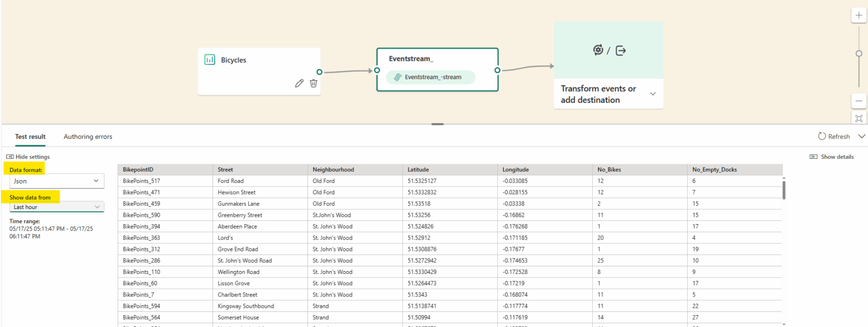
Task: Click the Hide settings button
Action: [x=28, y=156]
